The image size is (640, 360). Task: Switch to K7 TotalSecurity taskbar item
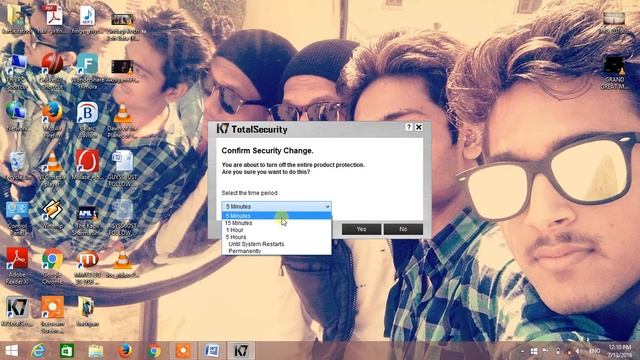(x=241, y=351)
